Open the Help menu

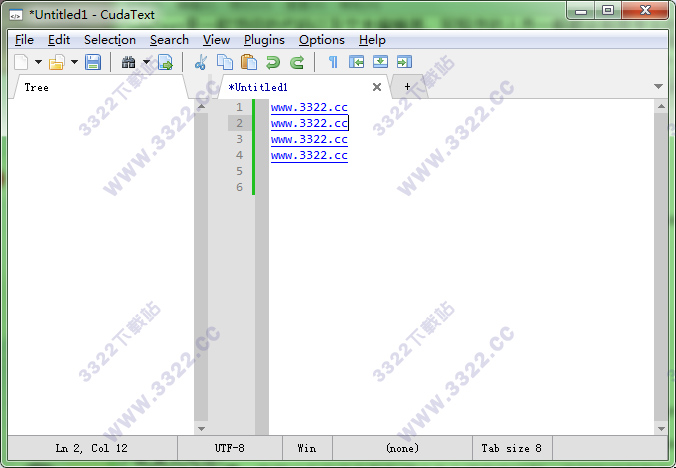372,40
